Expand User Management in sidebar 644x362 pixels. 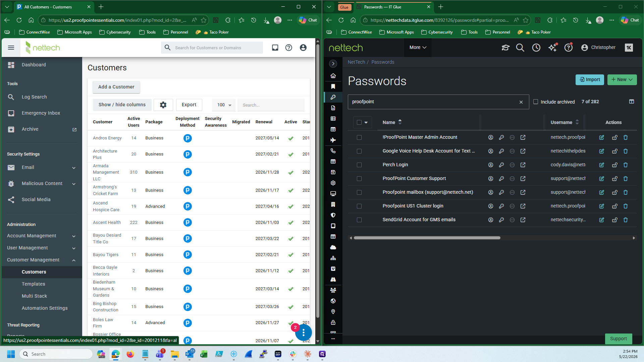[x=42, y=248]
